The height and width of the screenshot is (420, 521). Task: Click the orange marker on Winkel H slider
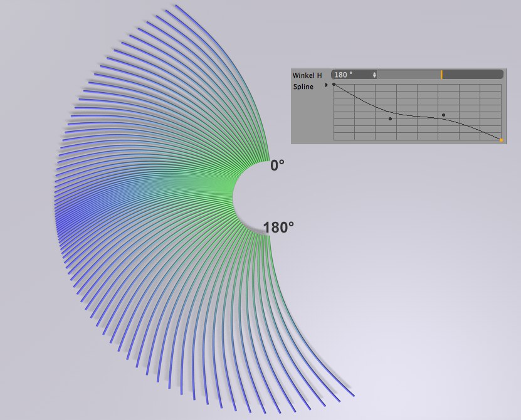pos(441,75)
